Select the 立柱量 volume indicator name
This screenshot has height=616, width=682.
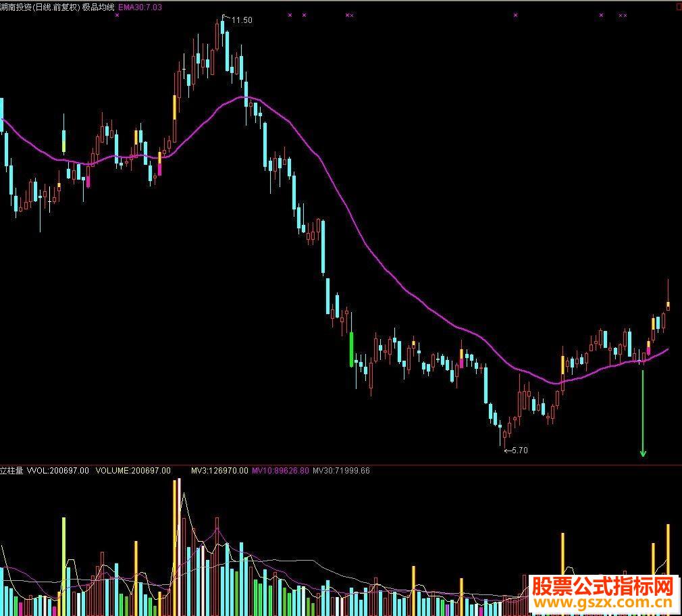click(x=11, y=470)
